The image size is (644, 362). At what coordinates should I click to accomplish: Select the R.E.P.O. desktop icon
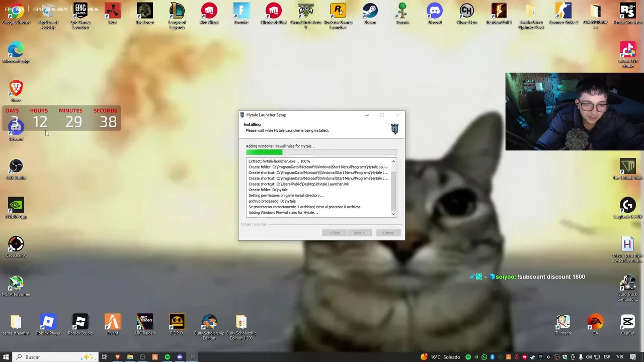click(177, 325)
